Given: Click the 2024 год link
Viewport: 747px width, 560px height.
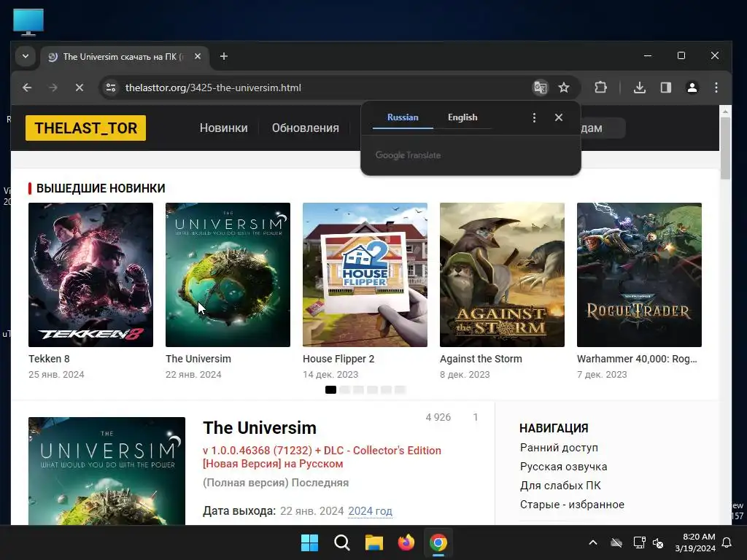Looking at the screenshot, I should (370, 511).
